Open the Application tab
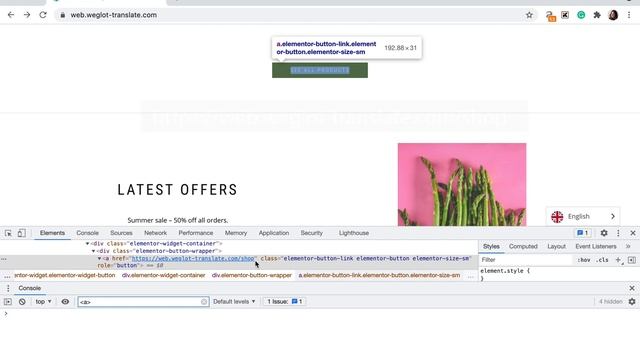The width and height of the screenshot is (640, 360). [x=273, y=233]
